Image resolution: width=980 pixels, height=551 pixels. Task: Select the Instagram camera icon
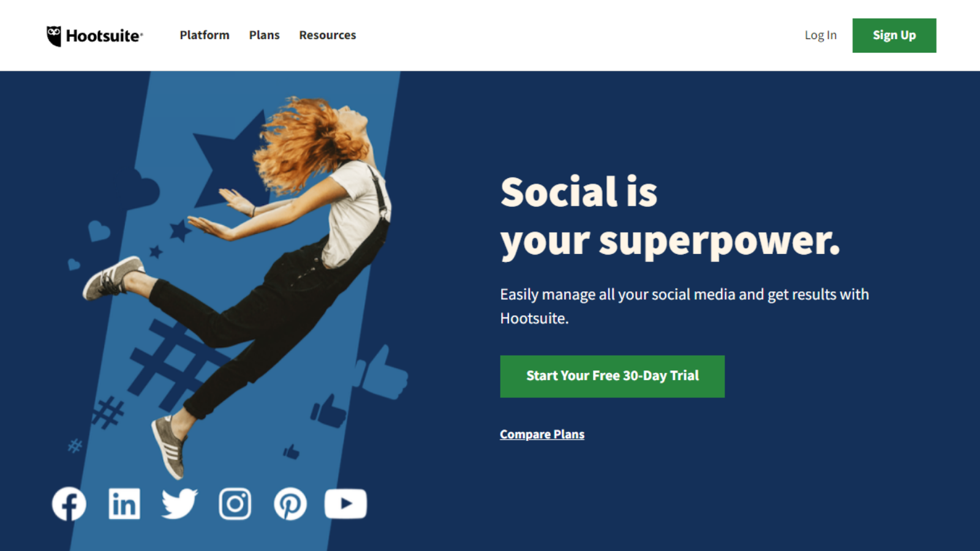(235, 504)
